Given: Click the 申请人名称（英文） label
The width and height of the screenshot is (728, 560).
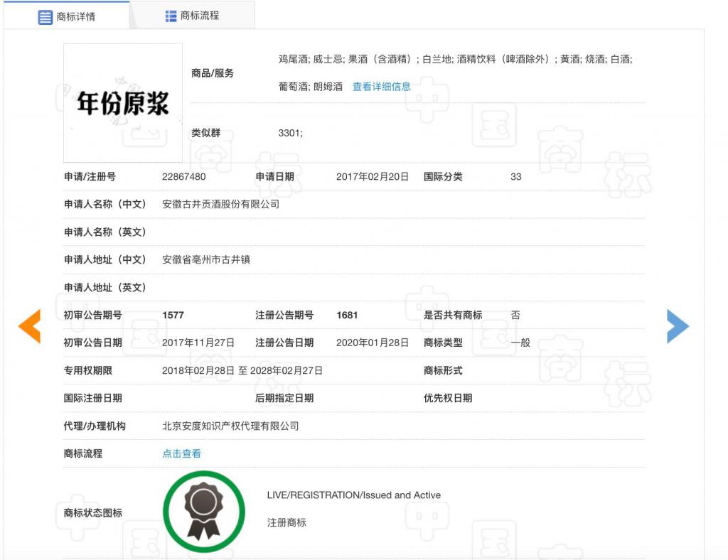Looking at the screenshot, I should pos(105,232).
